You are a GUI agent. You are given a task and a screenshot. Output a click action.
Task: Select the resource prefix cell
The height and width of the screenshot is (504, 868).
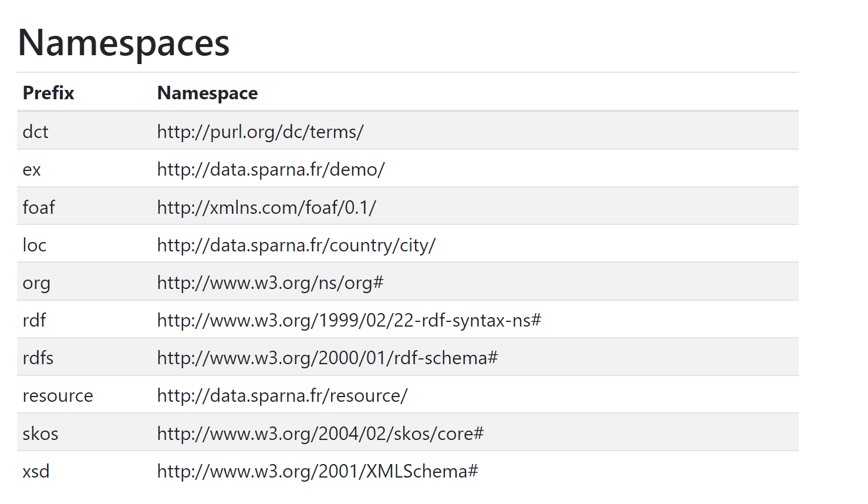(x=58, y=396)
